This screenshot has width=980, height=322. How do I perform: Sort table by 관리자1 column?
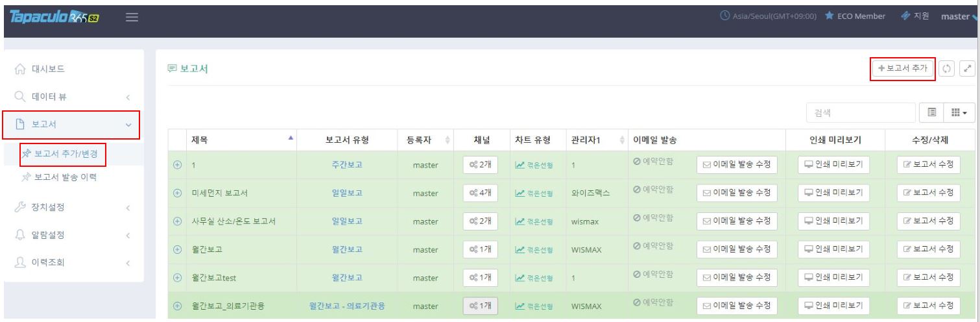pyautogui.click(x=595, y=139)
